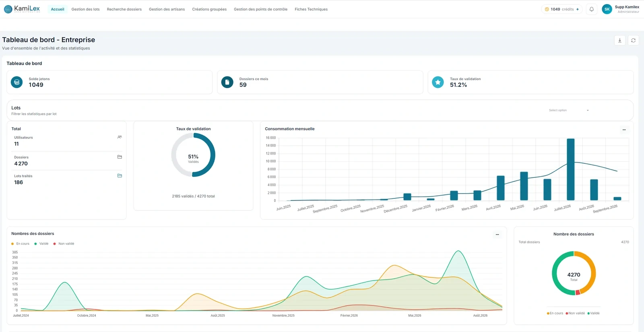644x332 pixels.
Task: Click the Utilisateurs value 11
Action: tap(17, 144)
